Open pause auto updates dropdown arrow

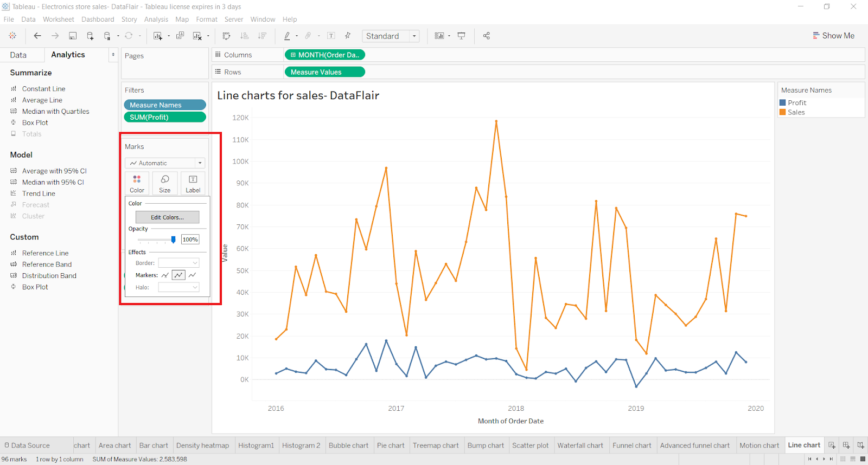tap(118, 36)
